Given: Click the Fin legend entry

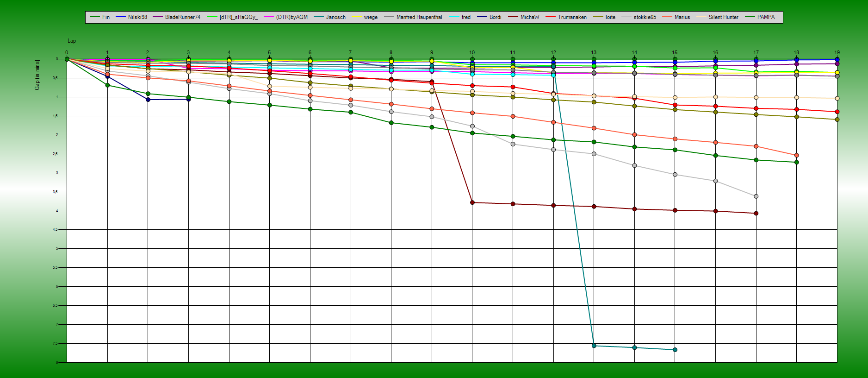Looking at the screenshot, I should pyautogui.click(x=100, y=17).
